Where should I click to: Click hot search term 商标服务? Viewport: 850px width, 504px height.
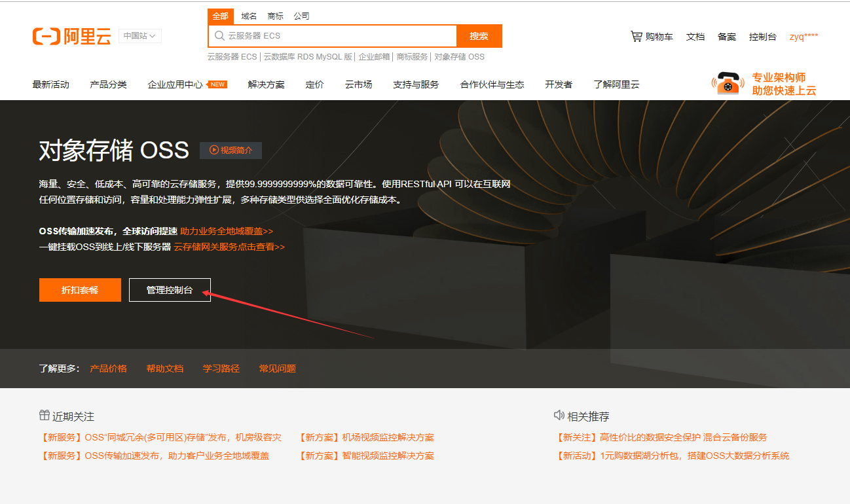click(412, 57)
